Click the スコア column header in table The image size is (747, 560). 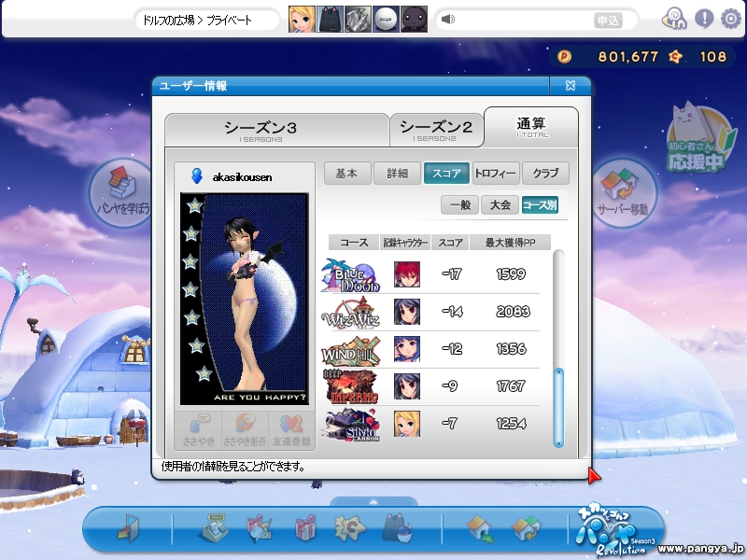pos(450,243)
